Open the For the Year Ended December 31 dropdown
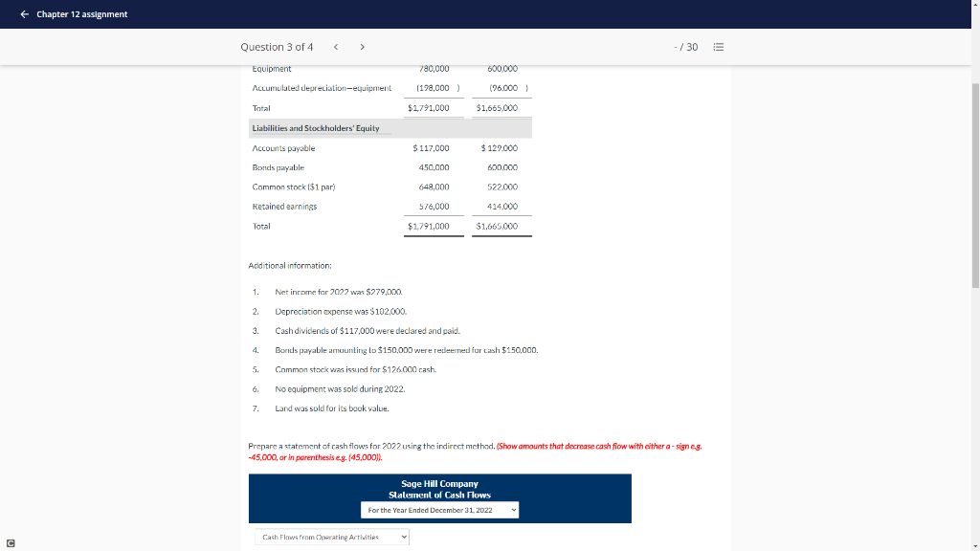The width and height of the screenshot is (980, 551). [440, 510]
